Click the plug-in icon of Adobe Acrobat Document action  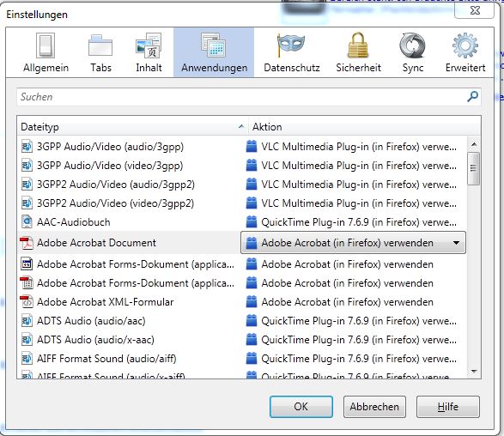pos(252,243)
